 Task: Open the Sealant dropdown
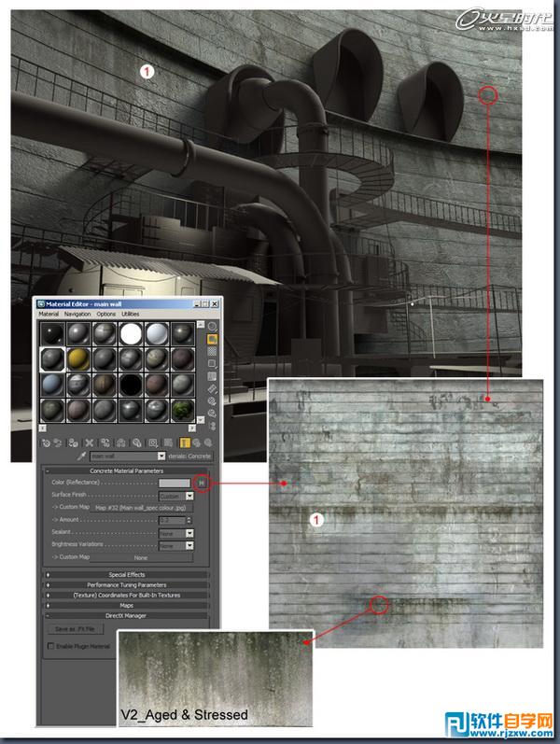tap(189, 532)
